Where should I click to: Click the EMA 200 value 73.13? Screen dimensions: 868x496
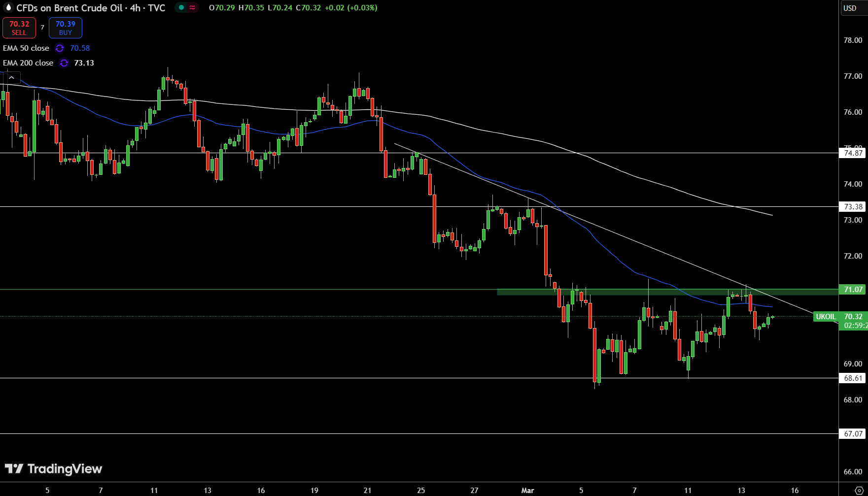(84, 63)
